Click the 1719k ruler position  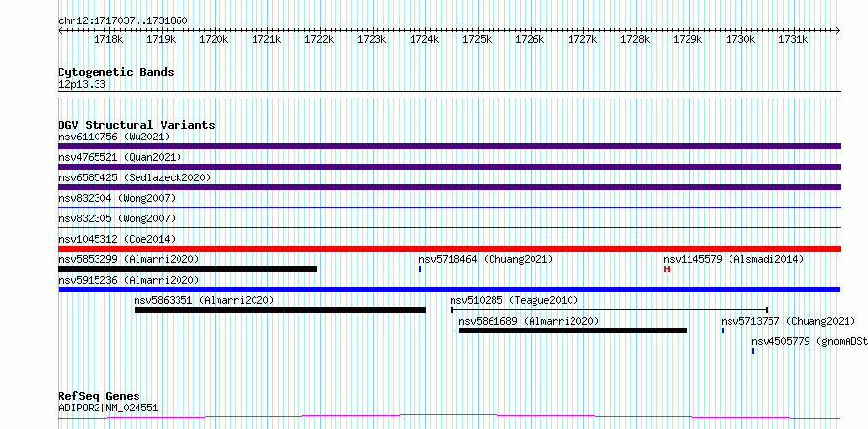161,40
